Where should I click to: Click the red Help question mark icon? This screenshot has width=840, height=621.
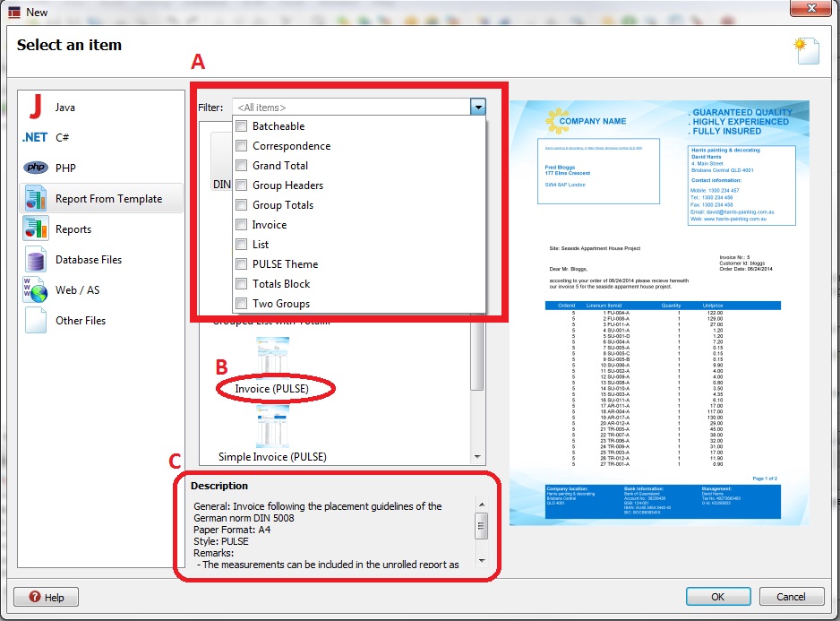pos(35,596)
